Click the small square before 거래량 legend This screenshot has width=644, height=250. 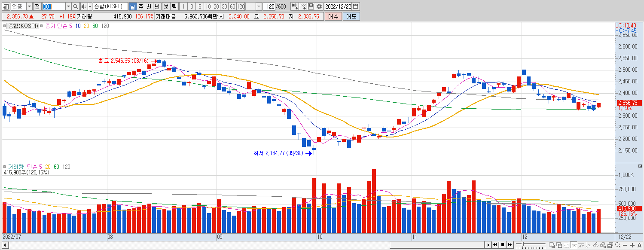click(x=5, y=167)
